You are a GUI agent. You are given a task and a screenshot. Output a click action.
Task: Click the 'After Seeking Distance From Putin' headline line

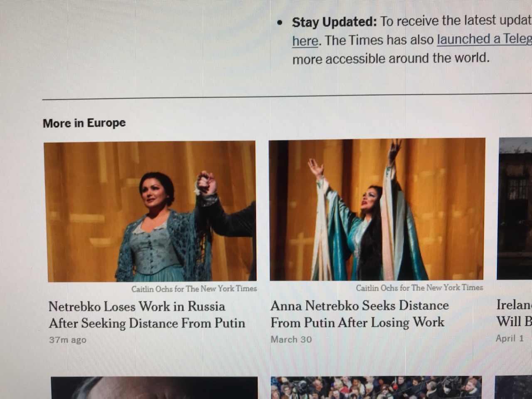tap(147, 323)
